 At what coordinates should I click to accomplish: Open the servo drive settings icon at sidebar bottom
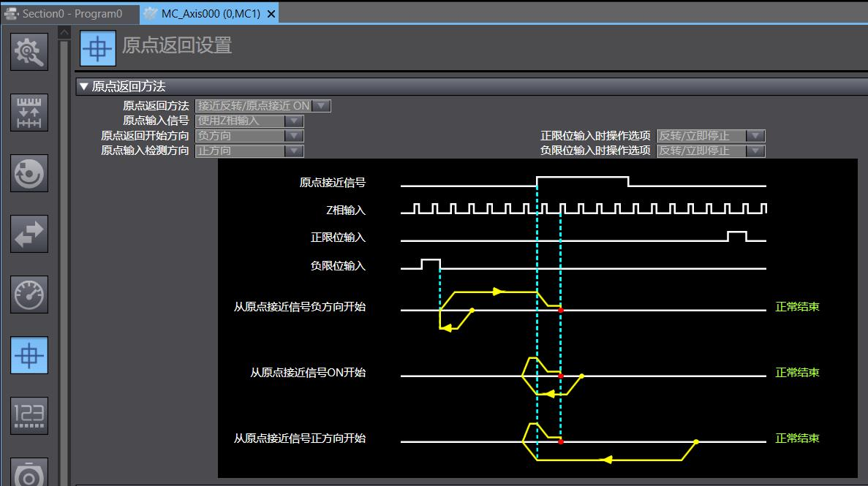click(29, 471)
